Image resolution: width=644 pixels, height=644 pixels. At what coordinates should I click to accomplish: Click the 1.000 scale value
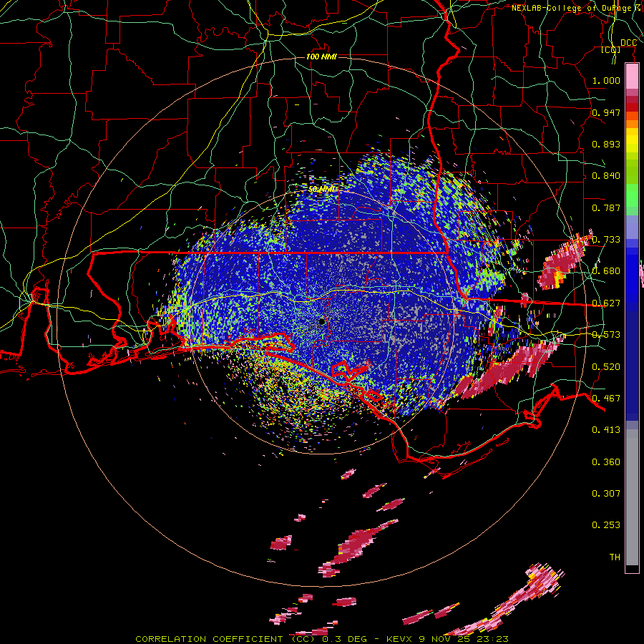coord(606,80)
